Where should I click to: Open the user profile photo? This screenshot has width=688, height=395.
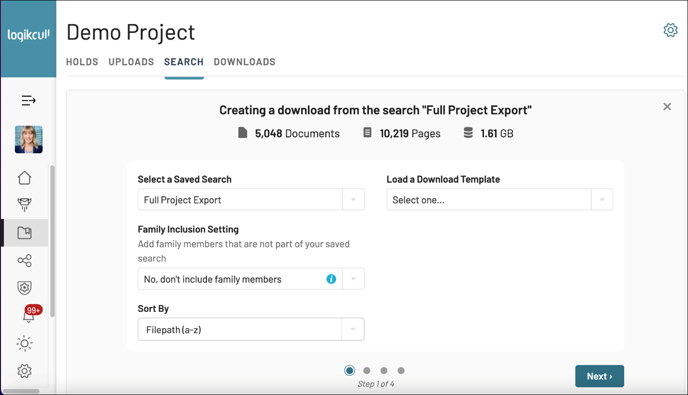click(29, 139)
